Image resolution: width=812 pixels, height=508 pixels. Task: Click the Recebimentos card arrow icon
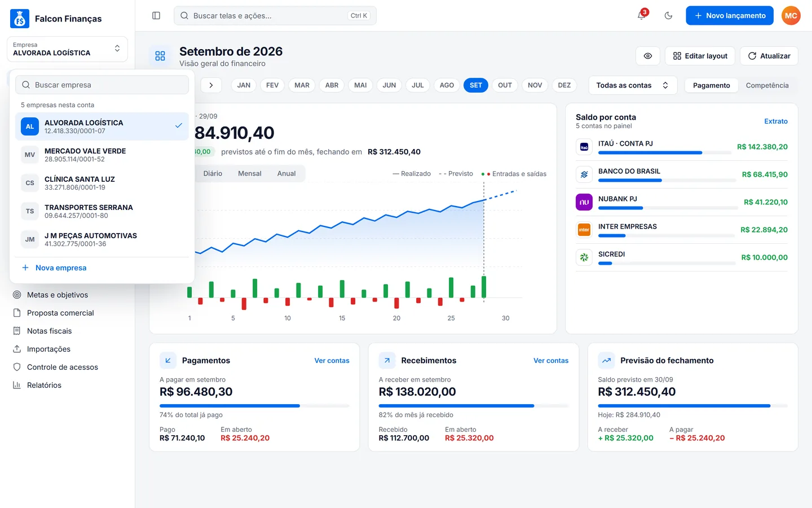pyautogui.click(x=387, y=361)
